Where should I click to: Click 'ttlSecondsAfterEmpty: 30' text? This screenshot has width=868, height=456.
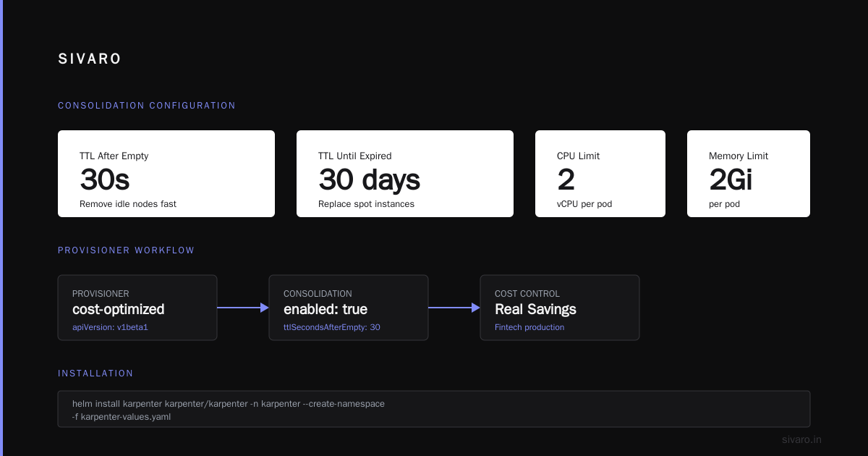[332, 327]
